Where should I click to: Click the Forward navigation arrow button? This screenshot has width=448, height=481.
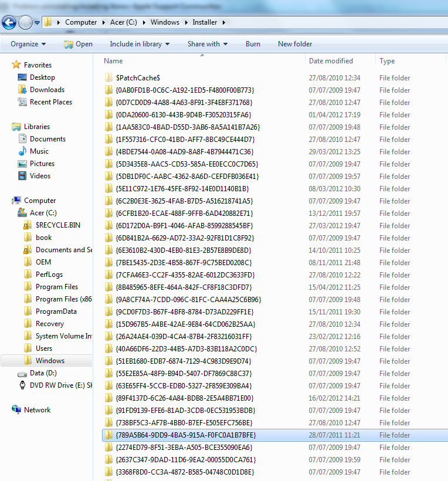pyautogui.click(x=25, y=22)
